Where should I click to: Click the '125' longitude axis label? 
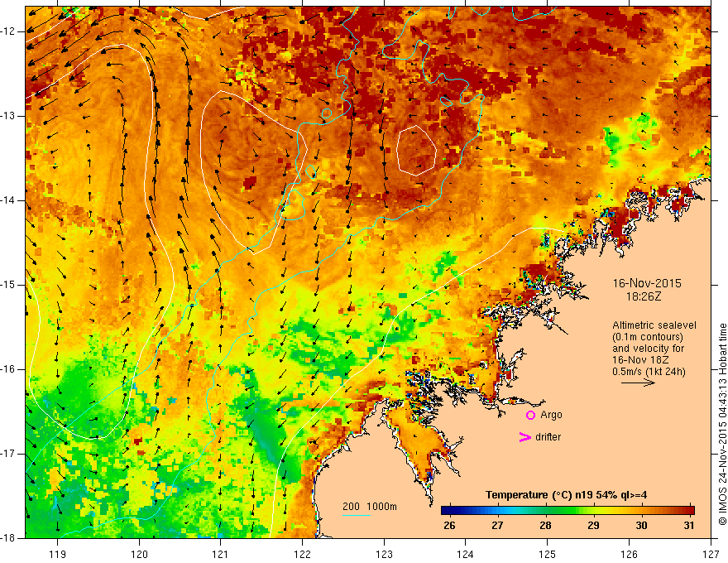(x=548, y=554)
